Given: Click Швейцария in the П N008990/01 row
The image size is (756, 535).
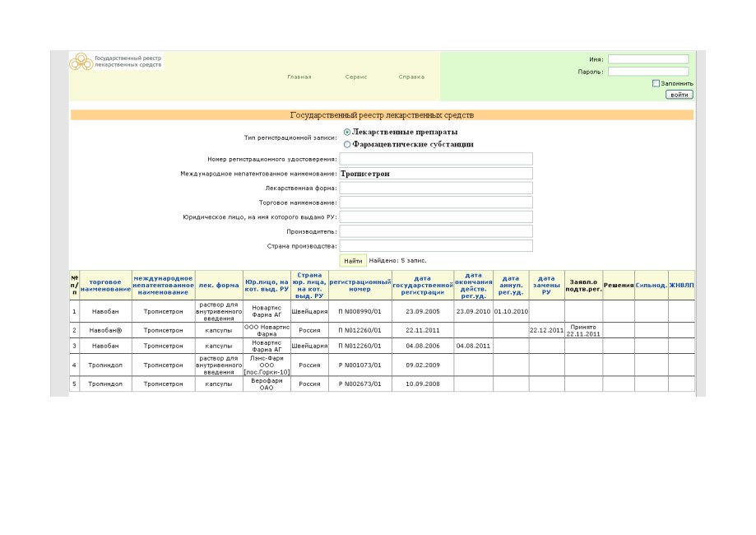Looking at the screenshot, I should 309,312.
